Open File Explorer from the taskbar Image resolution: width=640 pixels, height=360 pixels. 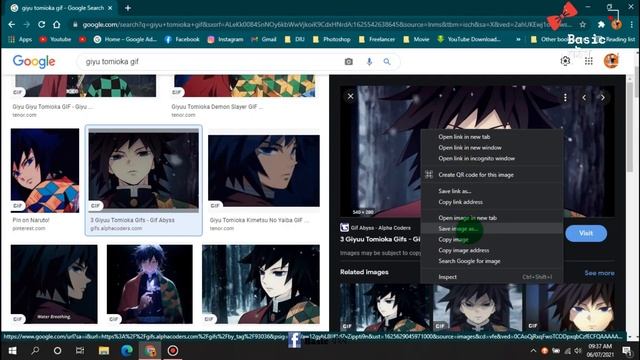tap(104, 351)
